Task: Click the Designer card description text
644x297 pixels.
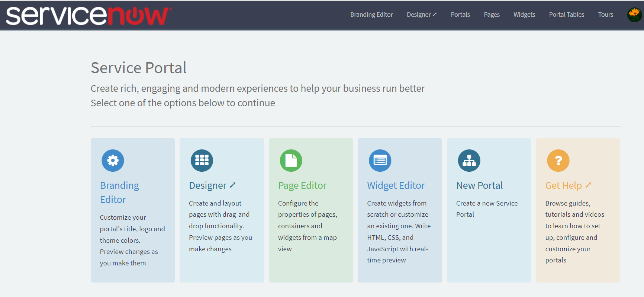Action: click(x=220, y=226)
